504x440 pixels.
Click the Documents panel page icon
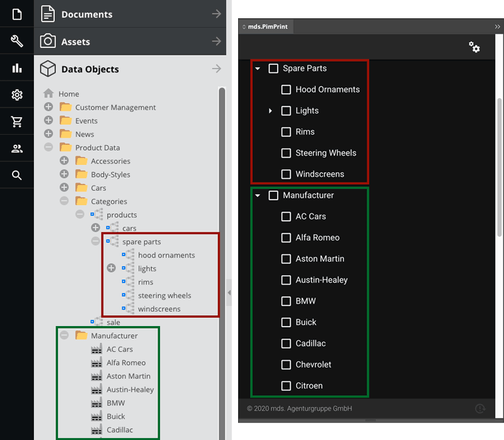click(x=48, y=14)
